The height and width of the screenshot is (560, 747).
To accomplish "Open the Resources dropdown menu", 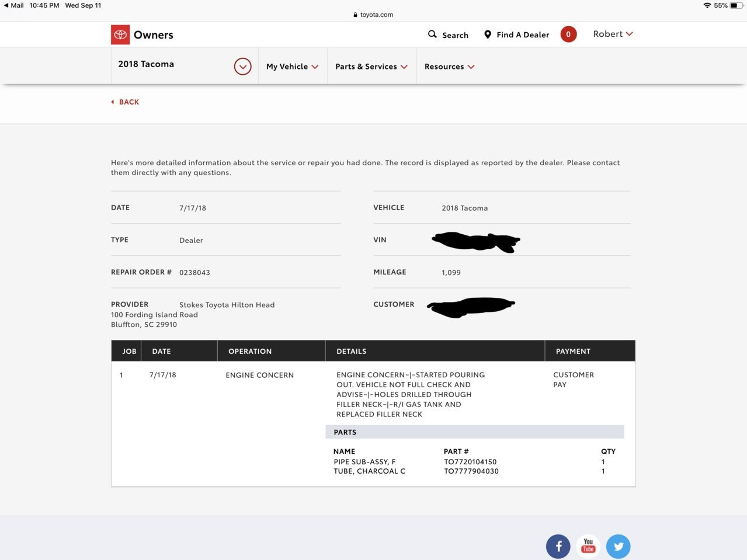I will [x=449, y=67].
